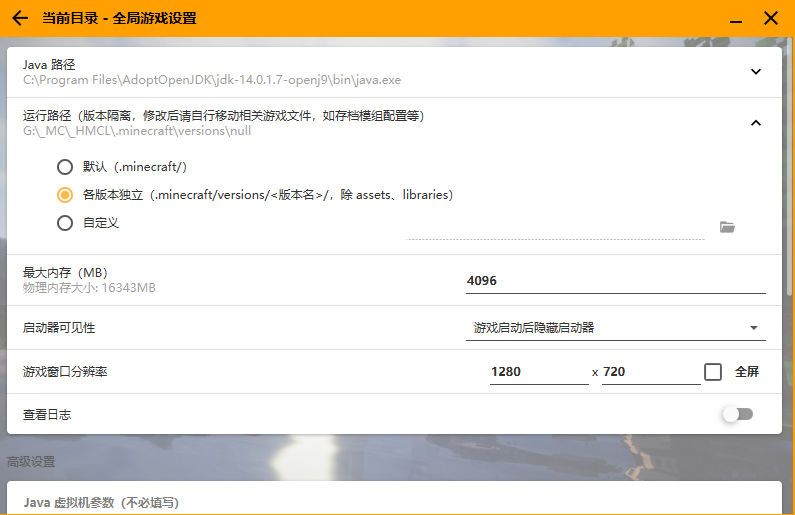Image resolution: width=795 pixels, height=515 pixels.
Task: Enable the 全屏 checkbox
Action: (x=713, y=372)
